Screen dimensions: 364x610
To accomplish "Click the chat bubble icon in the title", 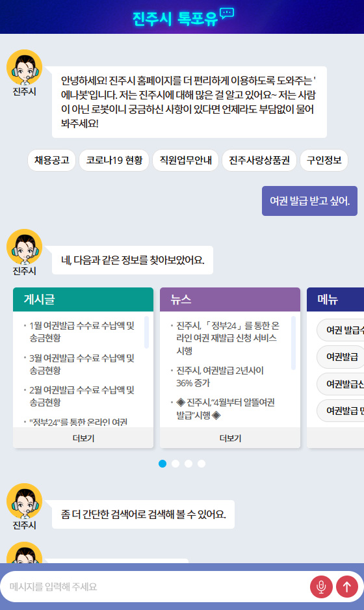I will 227,13.
